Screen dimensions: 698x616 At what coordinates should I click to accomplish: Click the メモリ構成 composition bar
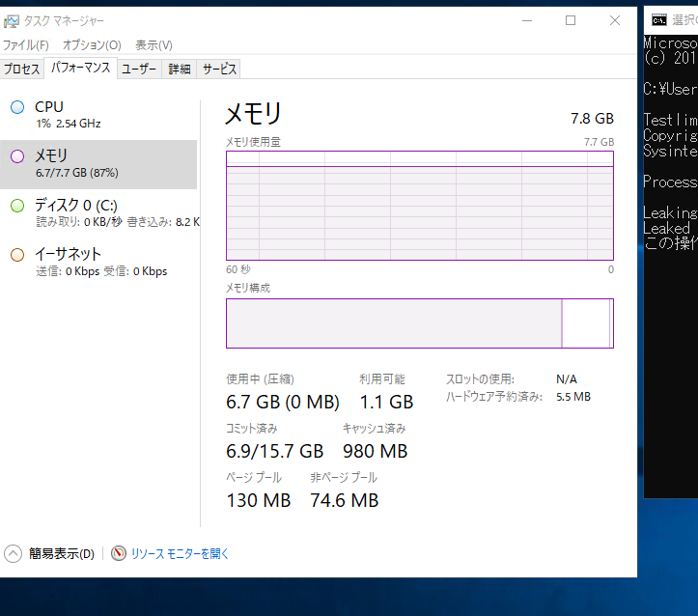420,323
